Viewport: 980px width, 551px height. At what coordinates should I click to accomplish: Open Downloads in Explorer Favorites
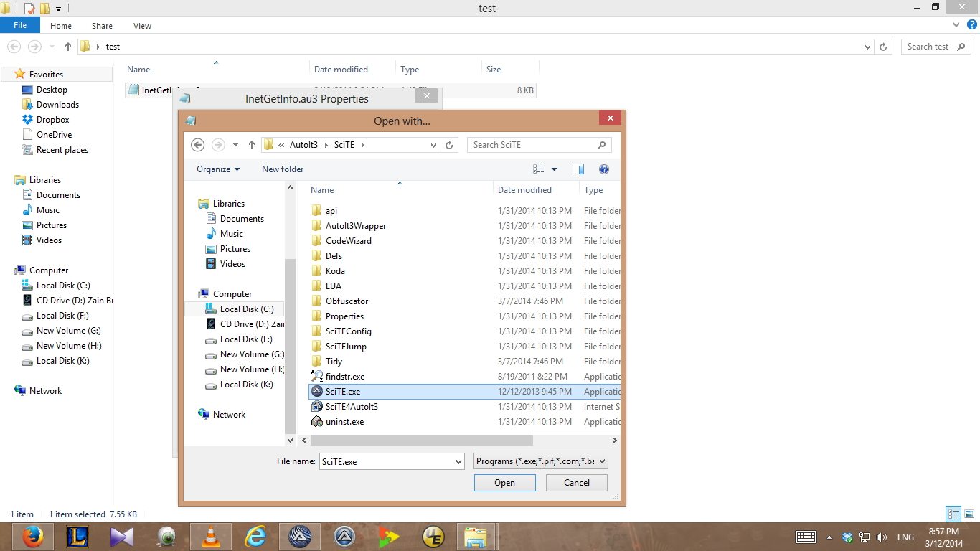pos(50,105)
